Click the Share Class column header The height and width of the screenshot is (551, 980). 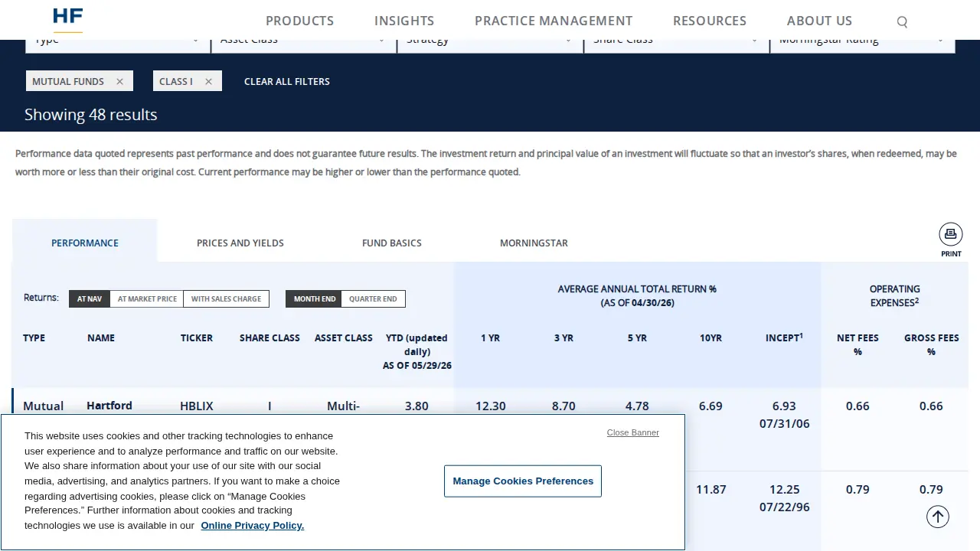pyautogui.click(x=269, y=337)
